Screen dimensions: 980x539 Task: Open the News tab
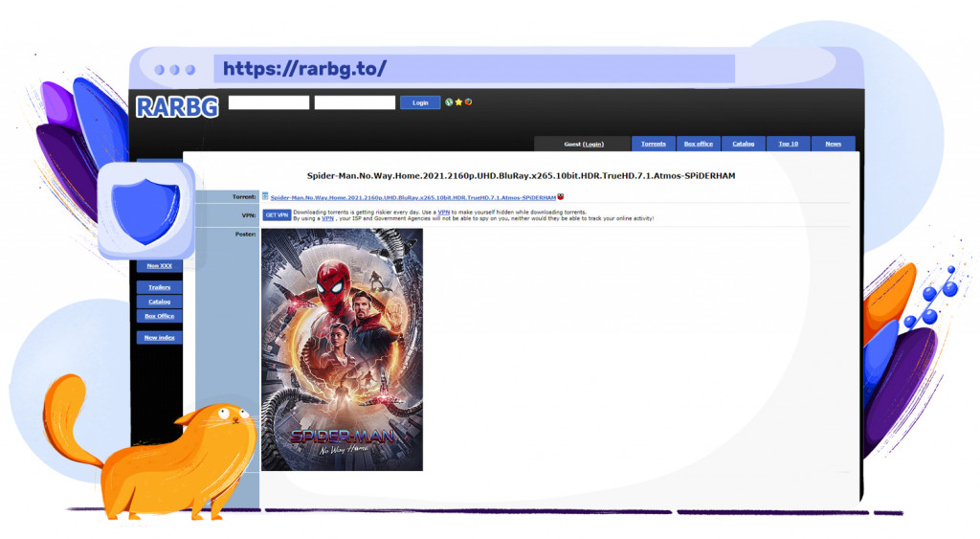834,144
